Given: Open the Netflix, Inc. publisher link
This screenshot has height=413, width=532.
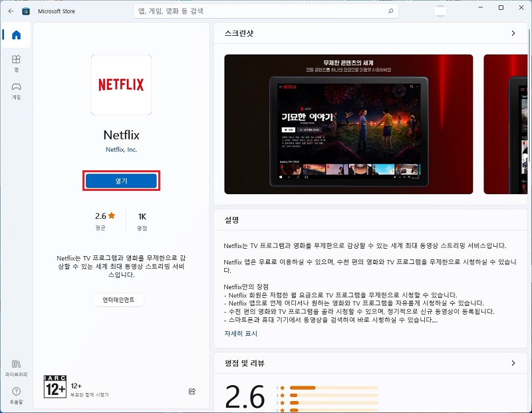Looking at the screenshot, I should 122,150.
